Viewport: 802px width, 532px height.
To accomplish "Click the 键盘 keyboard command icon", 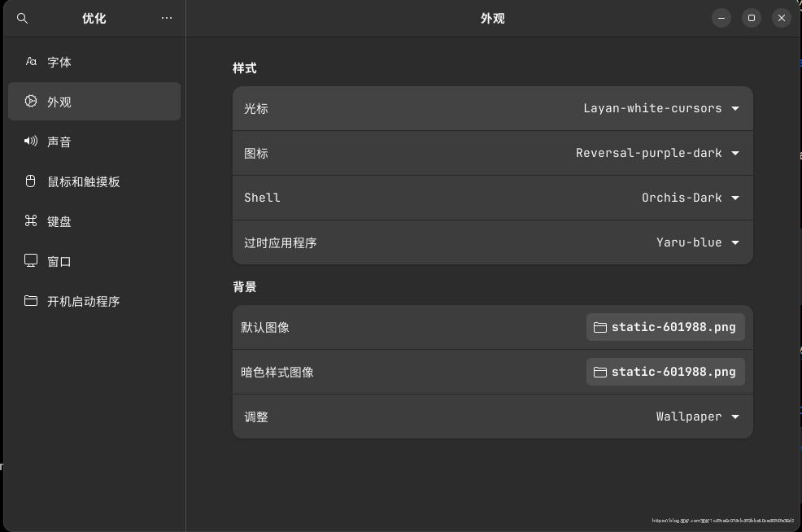I will pos(31,220).
